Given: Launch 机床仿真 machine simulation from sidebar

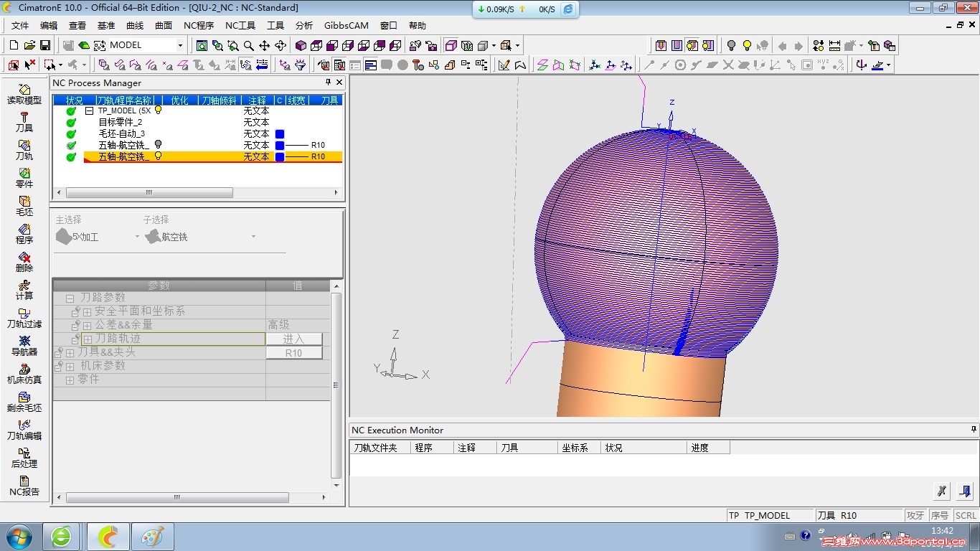Looking at the screenshot, I should pyautogui.click(x=24, y=373).
